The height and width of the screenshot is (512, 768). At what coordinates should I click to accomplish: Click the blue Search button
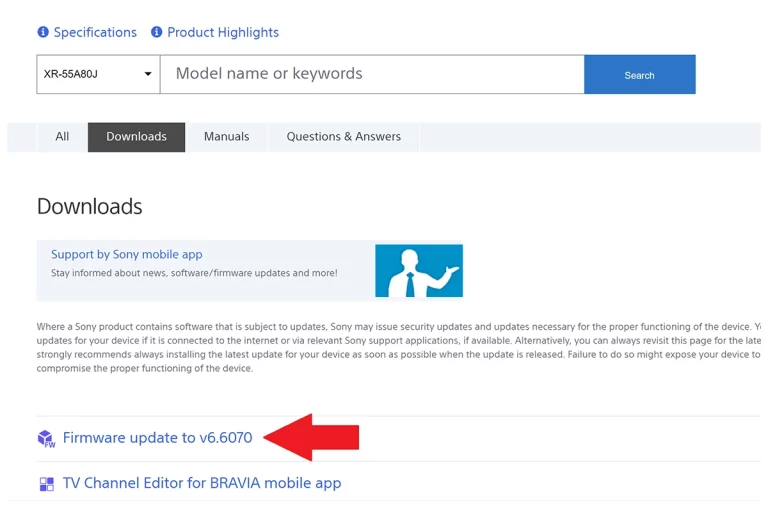coord(640,74)
